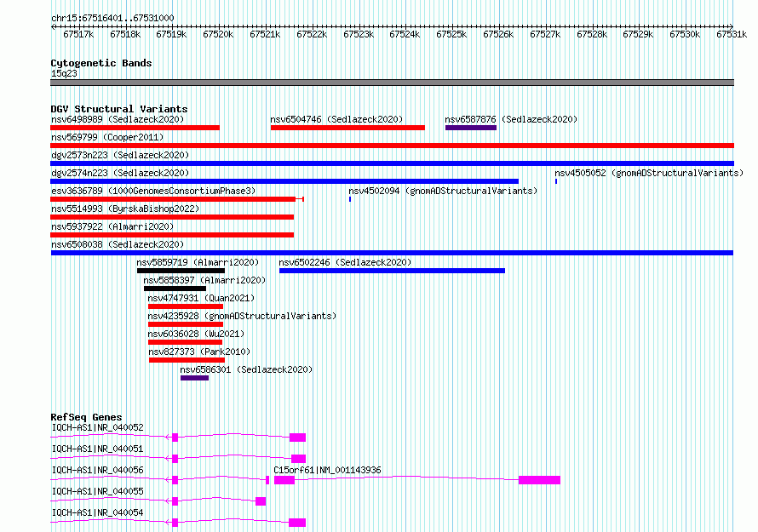Open nsv4235928 gnomAD variant label

click(x=242, y=316)
